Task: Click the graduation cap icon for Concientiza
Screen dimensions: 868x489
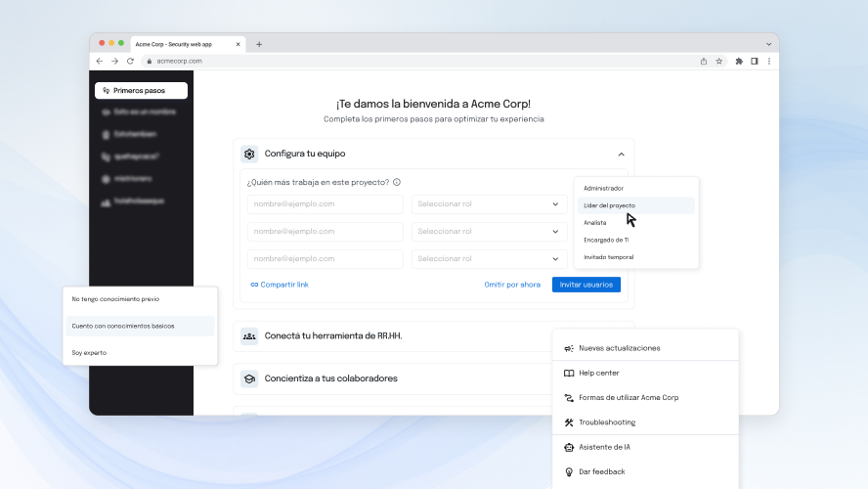Action: coord(249,378)
